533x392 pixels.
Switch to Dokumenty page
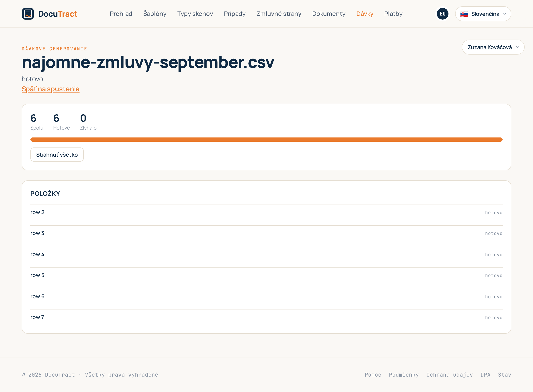tap(329, 14)
